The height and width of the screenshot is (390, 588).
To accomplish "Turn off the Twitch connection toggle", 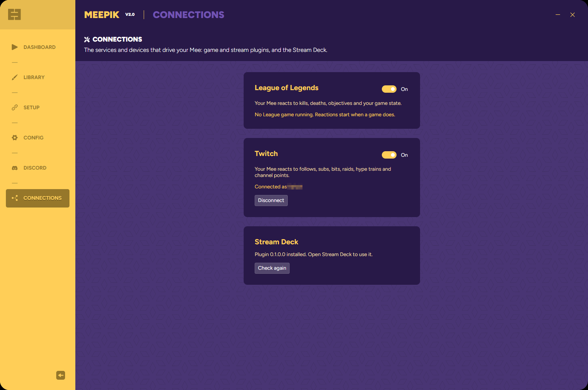I will [x=389, y=155].
